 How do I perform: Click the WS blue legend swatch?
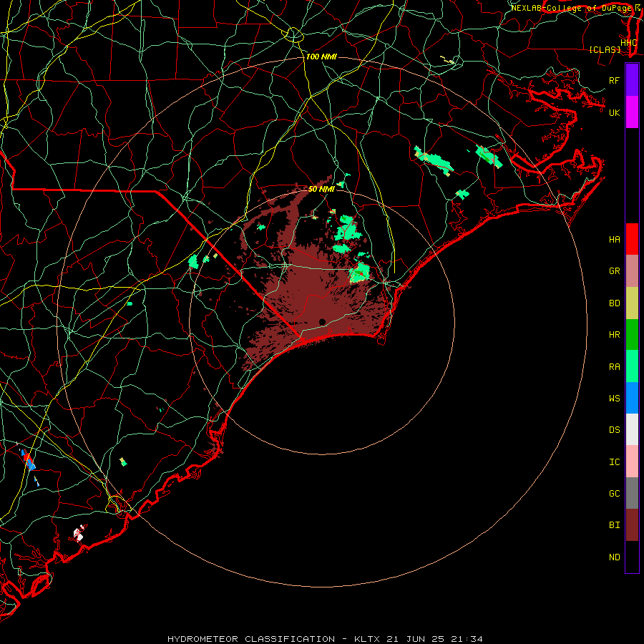[632, 398]
